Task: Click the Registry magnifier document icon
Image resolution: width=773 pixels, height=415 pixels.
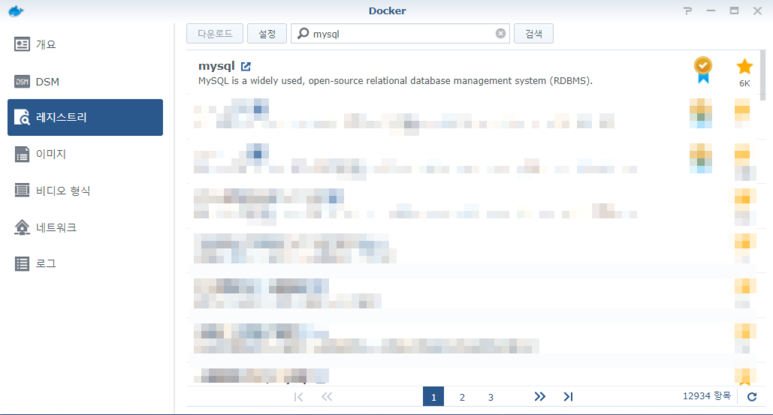Action: (x=22, y=117)
